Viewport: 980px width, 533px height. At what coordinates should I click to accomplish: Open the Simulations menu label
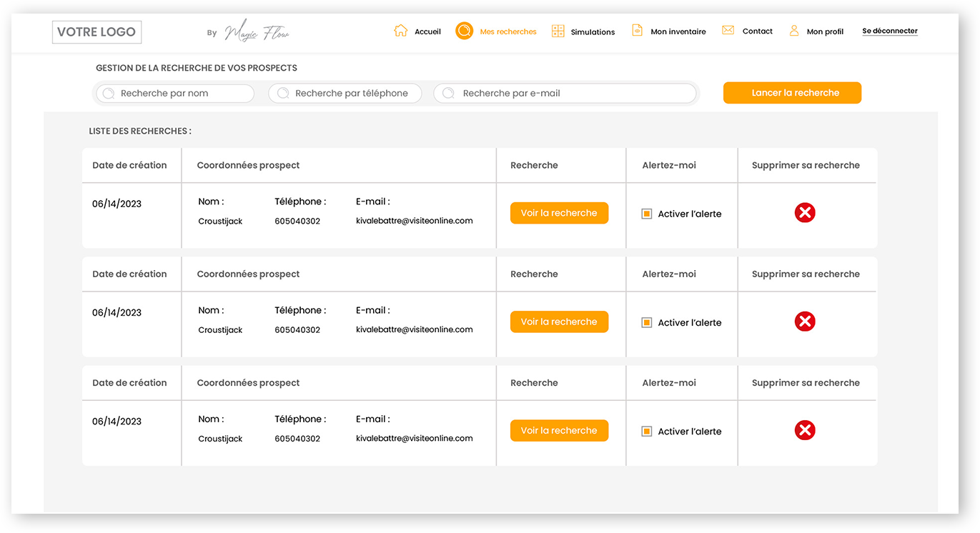point(593,31)
